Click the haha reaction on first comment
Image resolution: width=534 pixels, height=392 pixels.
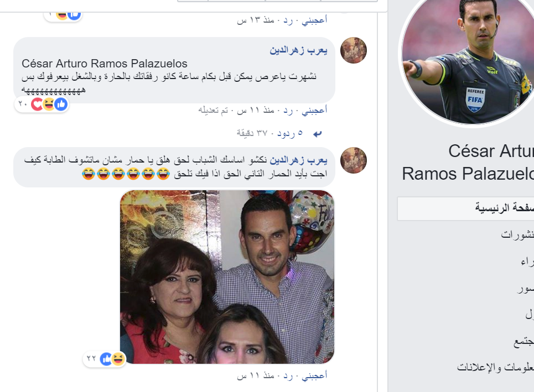pos(49,104)
